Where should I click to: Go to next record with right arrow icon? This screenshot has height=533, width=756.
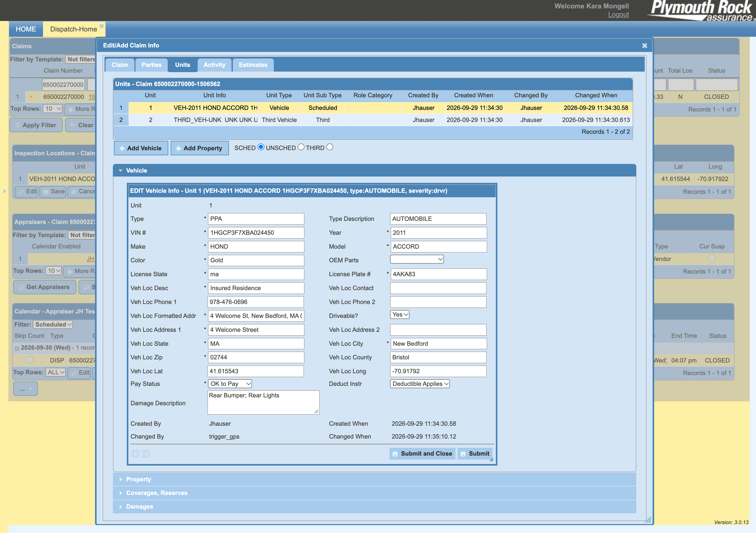coord(146,454)
